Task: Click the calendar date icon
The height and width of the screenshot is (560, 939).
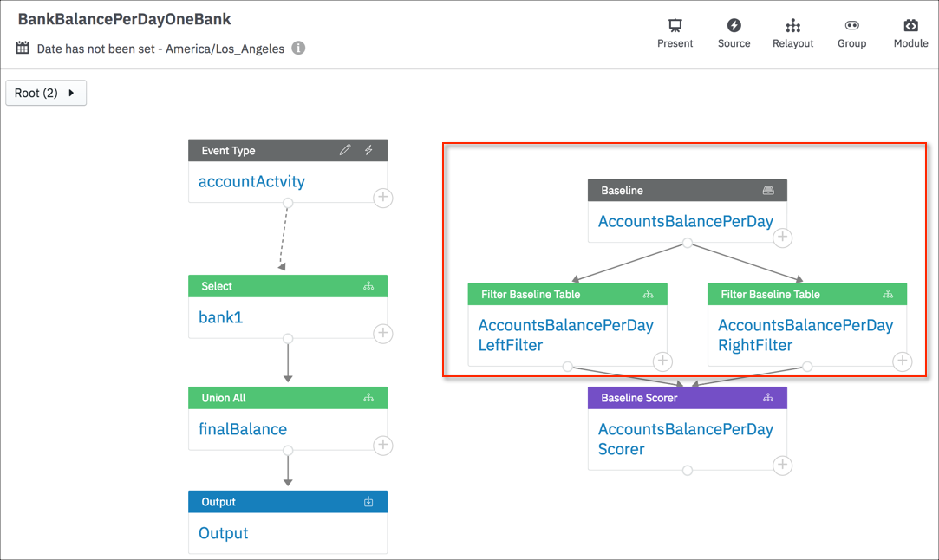Action: point(23,48)
